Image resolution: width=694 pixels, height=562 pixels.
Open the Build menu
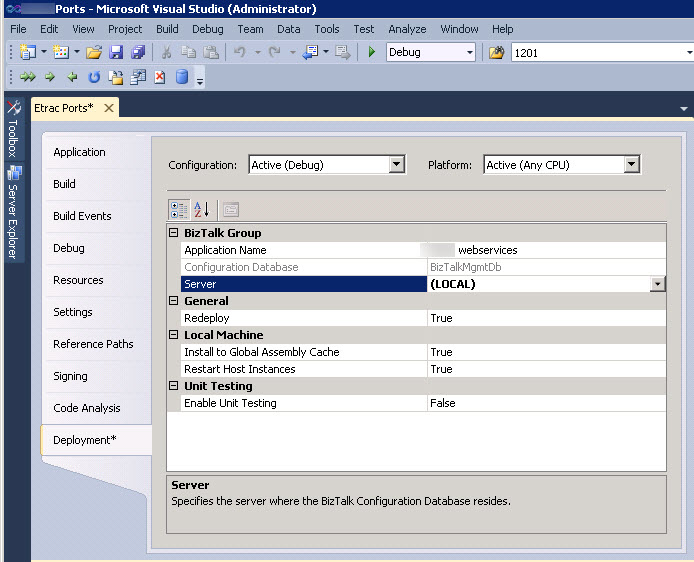point(167,29)
